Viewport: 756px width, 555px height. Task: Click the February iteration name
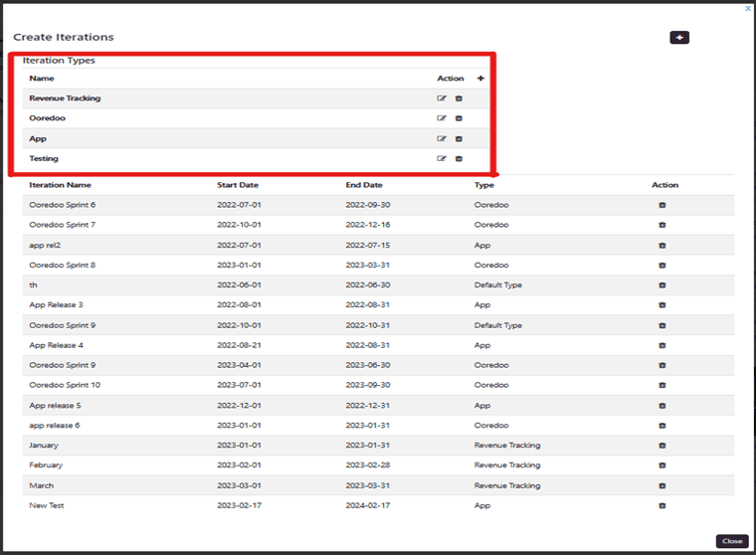[x=46, y=464]
